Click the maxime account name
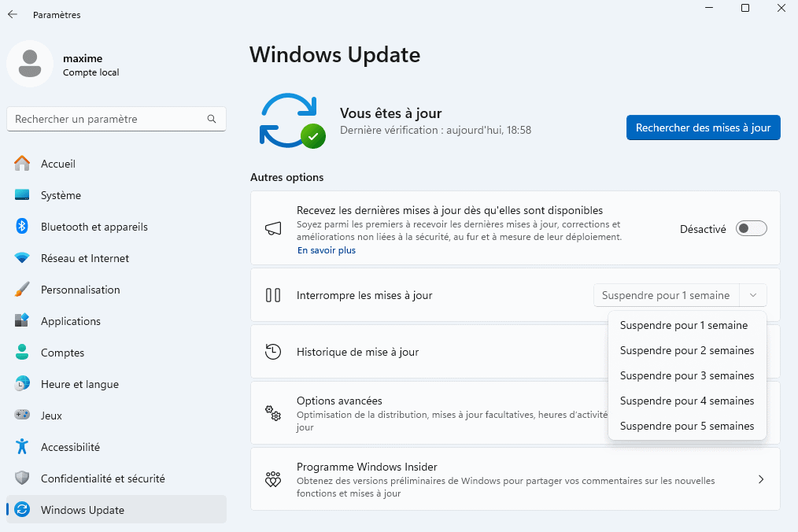Image resolution: width=798 pixels, height=532 pixels. coord(83,58)
